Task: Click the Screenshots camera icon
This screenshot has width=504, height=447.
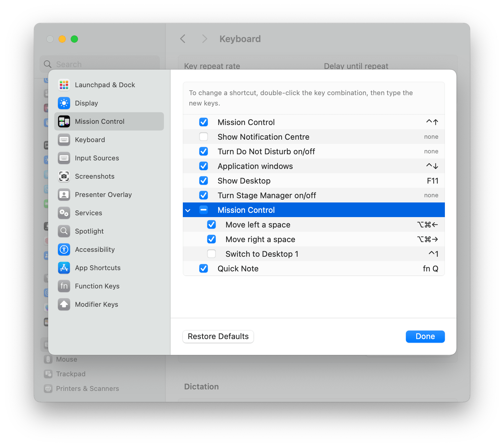Action: [x=64, y=176]
